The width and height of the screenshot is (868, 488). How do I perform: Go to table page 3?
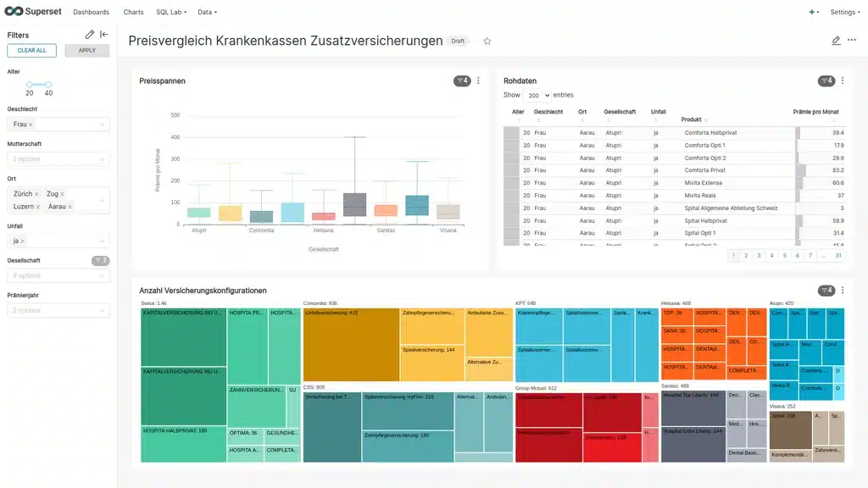point(759,256)
